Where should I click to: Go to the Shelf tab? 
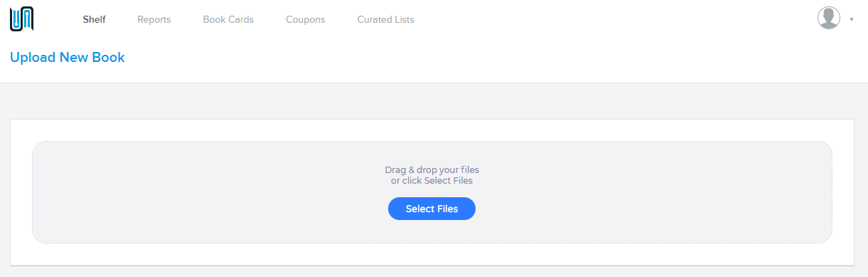click(95, 20)
